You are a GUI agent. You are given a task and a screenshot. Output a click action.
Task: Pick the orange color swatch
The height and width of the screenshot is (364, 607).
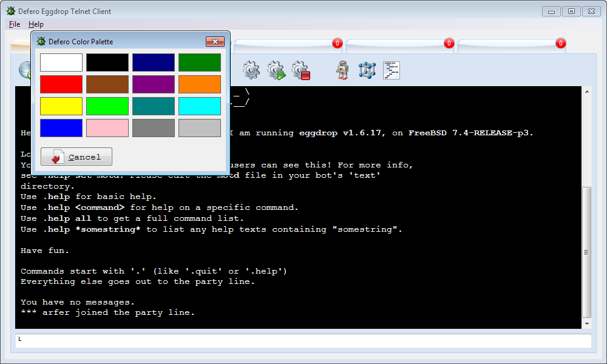click(200, 84)
